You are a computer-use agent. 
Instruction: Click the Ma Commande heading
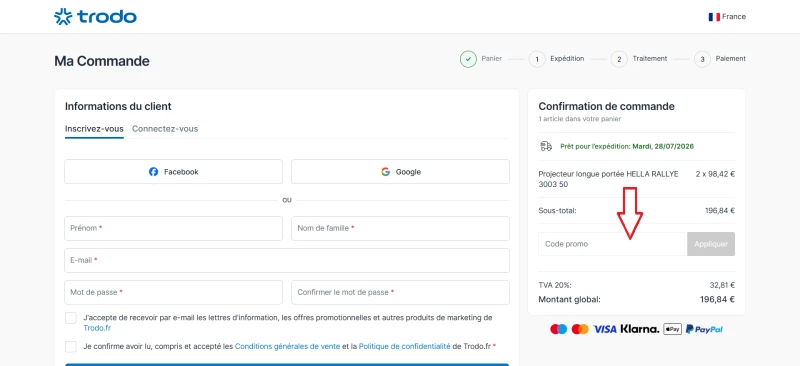pos(102,61)
